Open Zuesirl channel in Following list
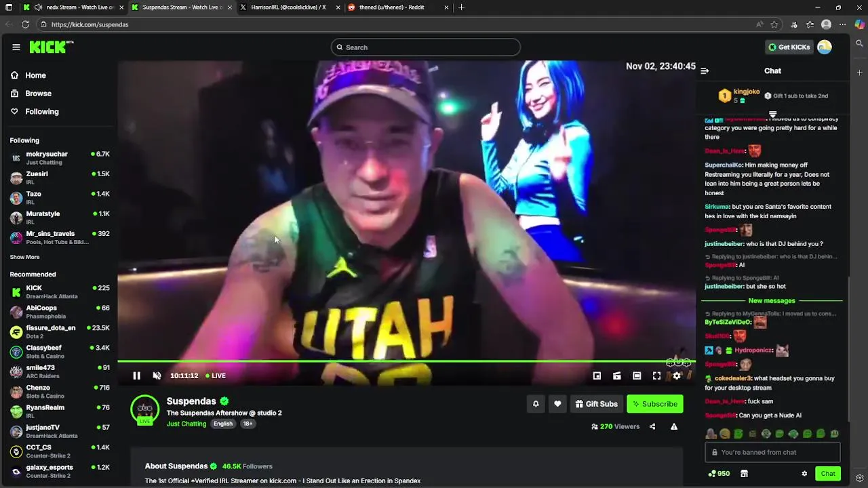The height and width of the screenshot is (488, 868). (x=60, y=178)
